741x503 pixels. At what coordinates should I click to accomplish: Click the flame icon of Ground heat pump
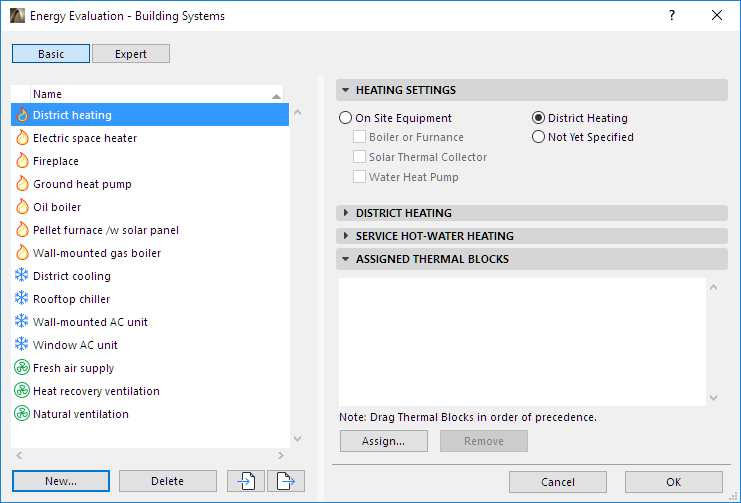22,183
